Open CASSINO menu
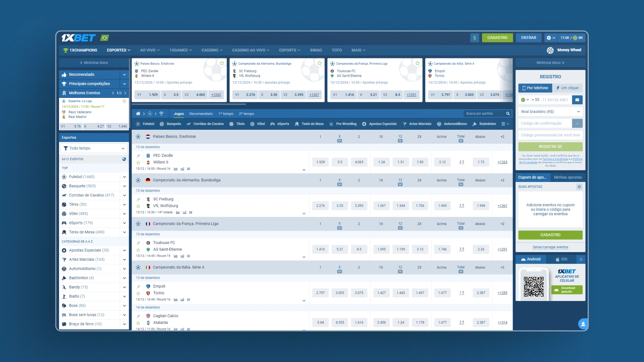Screen dimensions: 644x362 click(212, 50)
